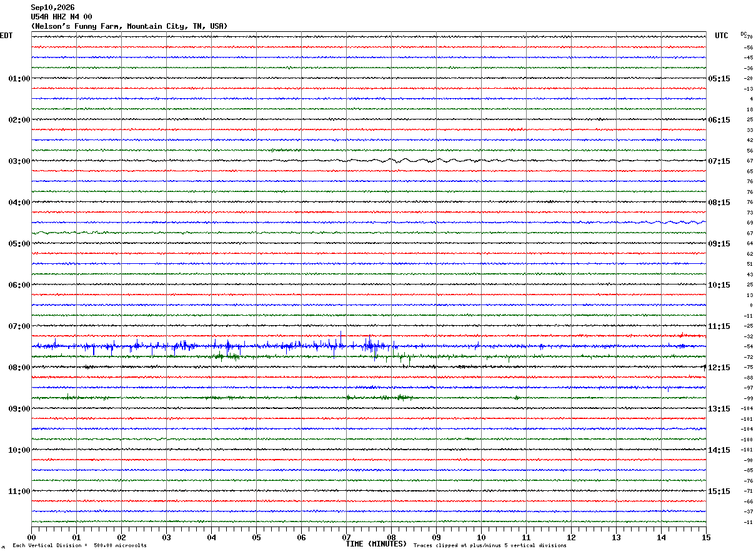The image size is (756, 554).
Task: Click the TIME (MINUTES) axis title
Action: (376, 544)
